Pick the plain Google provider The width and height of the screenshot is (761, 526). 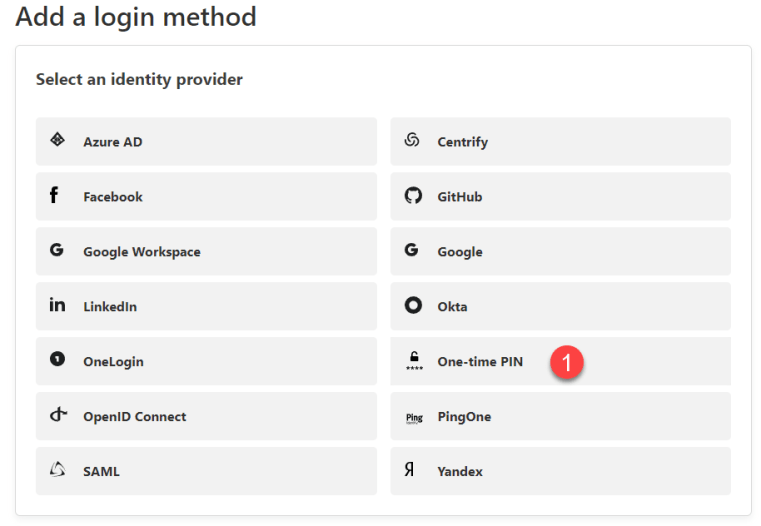click(x=561, y=251)
